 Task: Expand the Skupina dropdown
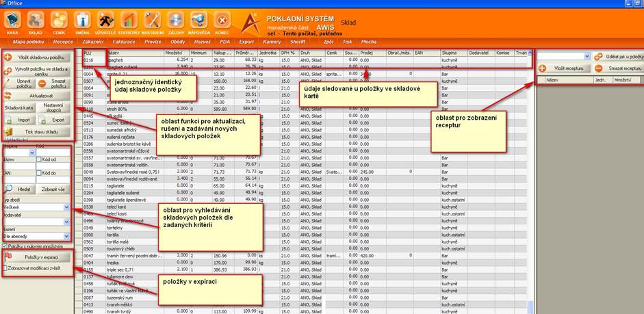[x=32, y=153]
